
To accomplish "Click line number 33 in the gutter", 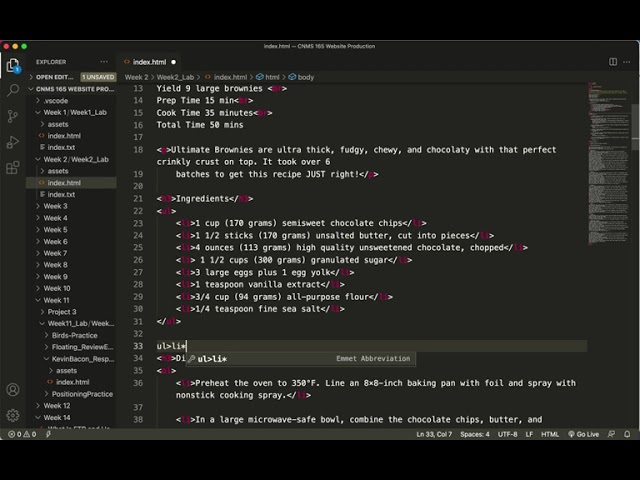I will pyautogui.click(x=138, y=346).
